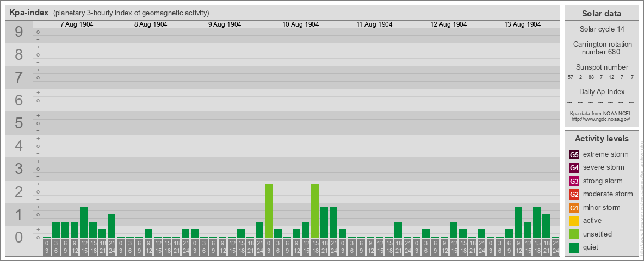
Task: Click the 7 Aug 12–15h quiet bar
Action: (x=84, y=222)
